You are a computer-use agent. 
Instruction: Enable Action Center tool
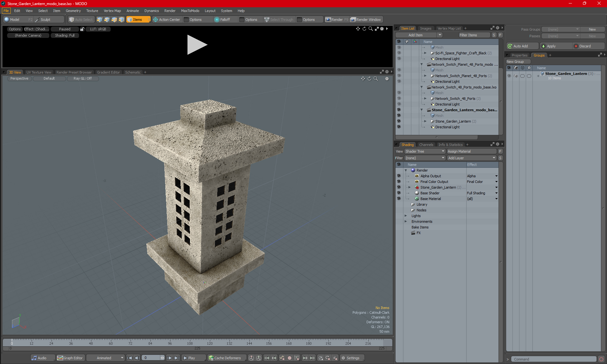coord(167,20)
